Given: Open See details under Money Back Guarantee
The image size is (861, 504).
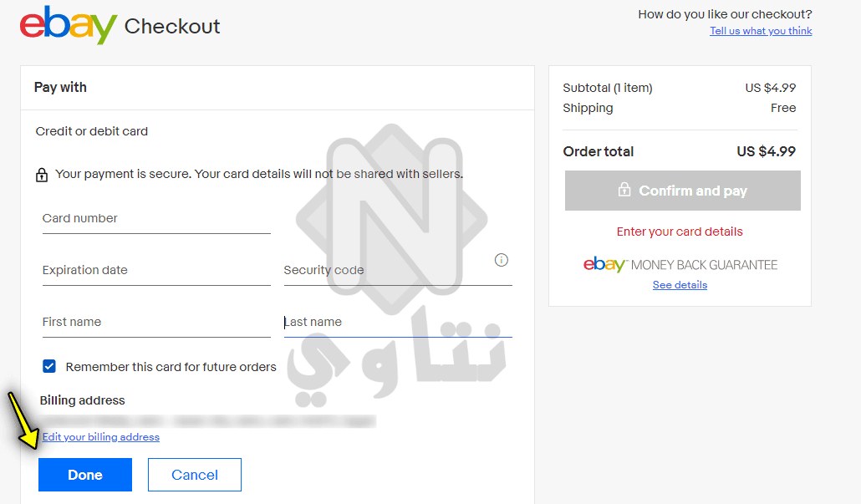Looking at the screenshot, I should point(680,285).
